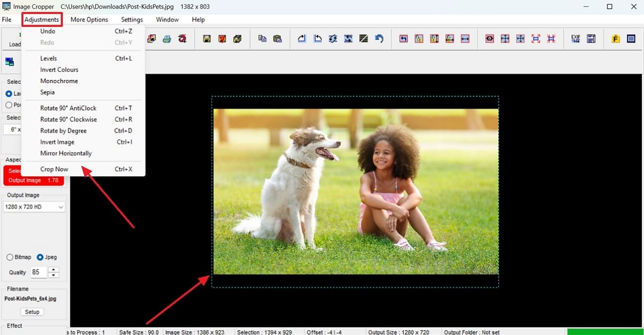Click the two circular arrows rotate icon
Image resolution: width=644 pixels, height=335 pixels.
tap(333, 39)
